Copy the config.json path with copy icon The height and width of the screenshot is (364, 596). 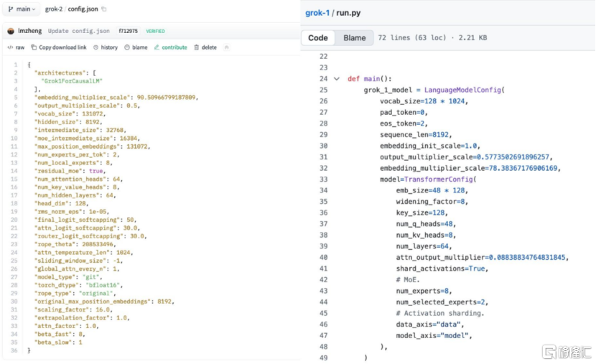tap(104, 9)
